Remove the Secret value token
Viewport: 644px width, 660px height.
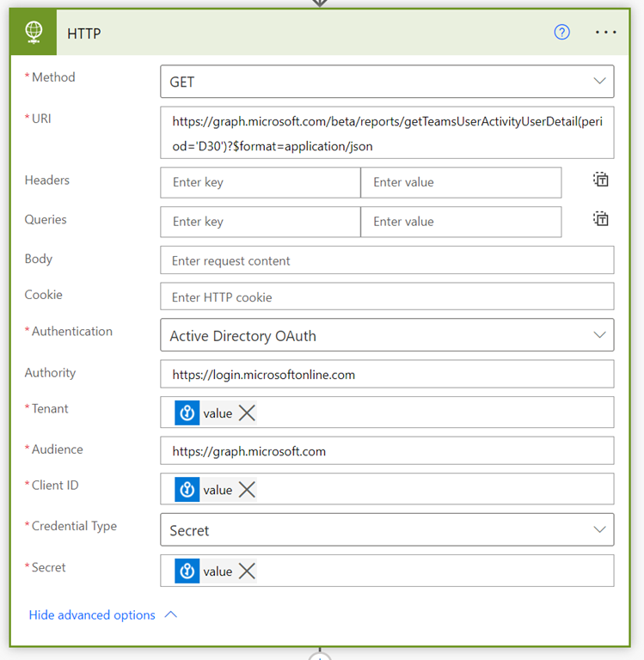click(x=247, y=571)
